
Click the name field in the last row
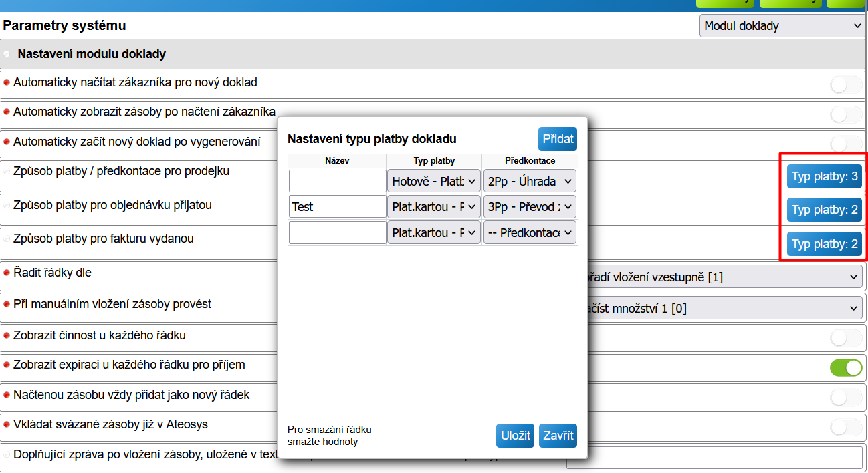tap(338, 232)
